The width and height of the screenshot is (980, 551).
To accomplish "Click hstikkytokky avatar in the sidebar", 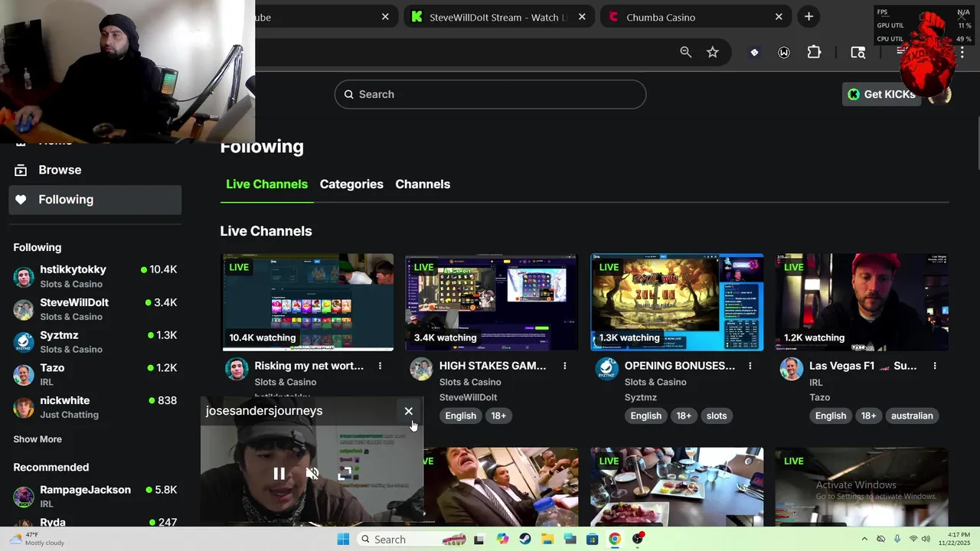I will (x=24, y=276).
